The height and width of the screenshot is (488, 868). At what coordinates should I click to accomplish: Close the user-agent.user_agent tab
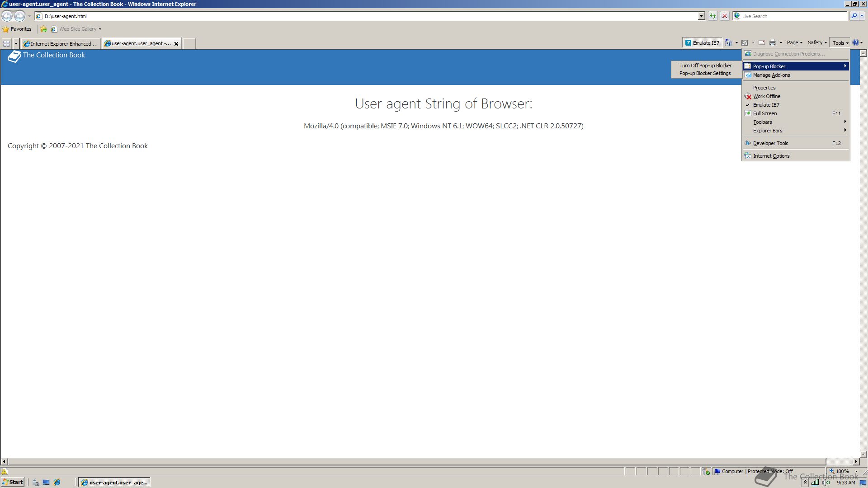pos(176,44)
